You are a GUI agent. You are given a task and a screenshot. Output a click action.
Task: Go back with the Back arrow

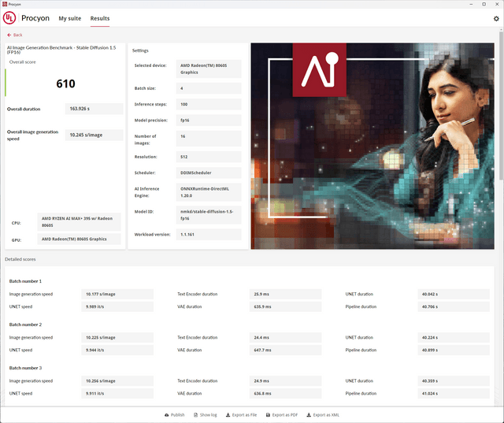(x=15, y=35)
